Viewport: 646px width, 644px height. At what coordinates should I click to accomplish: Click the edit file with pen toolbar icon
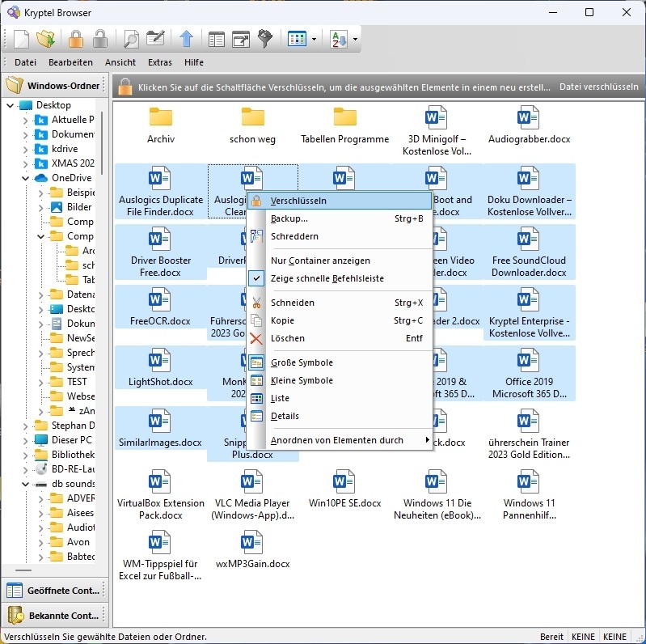156,39
